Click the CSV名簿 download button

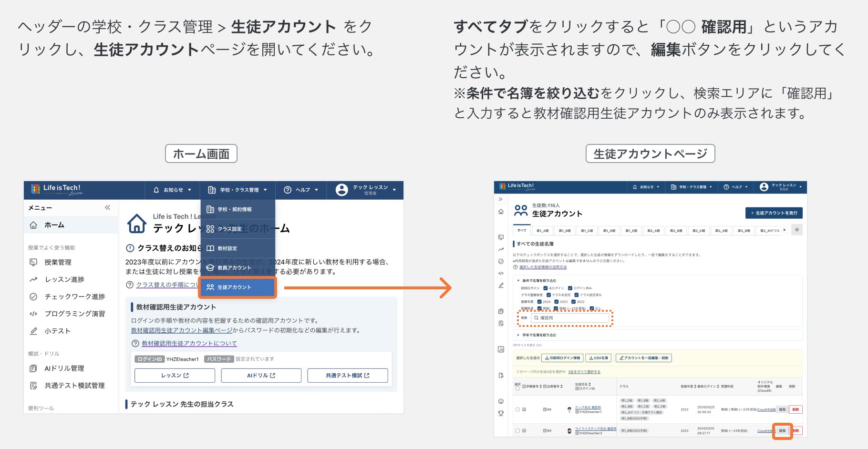coord(598,358)
